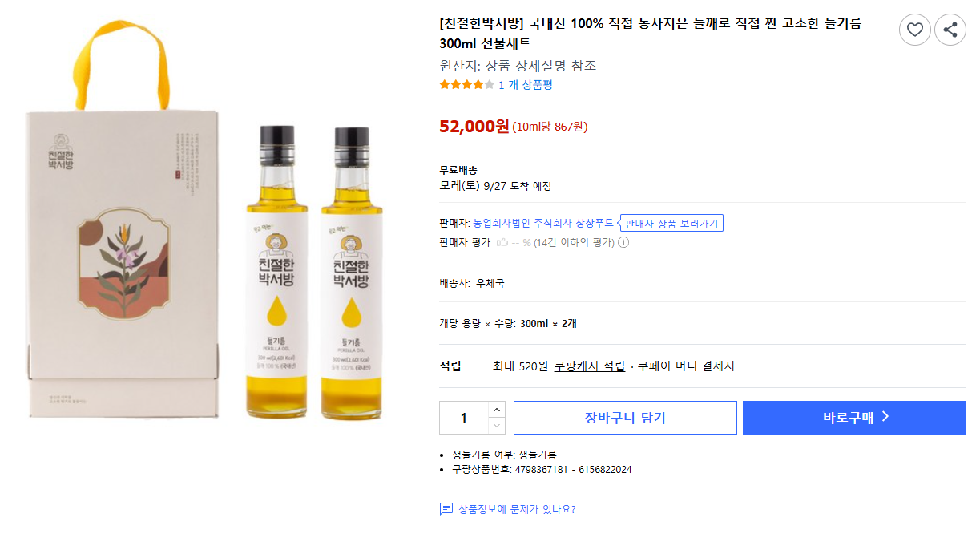Decrease quantity with the down arrow
The height and width of the screenshot is (554, 980).
tap(496, 426)
